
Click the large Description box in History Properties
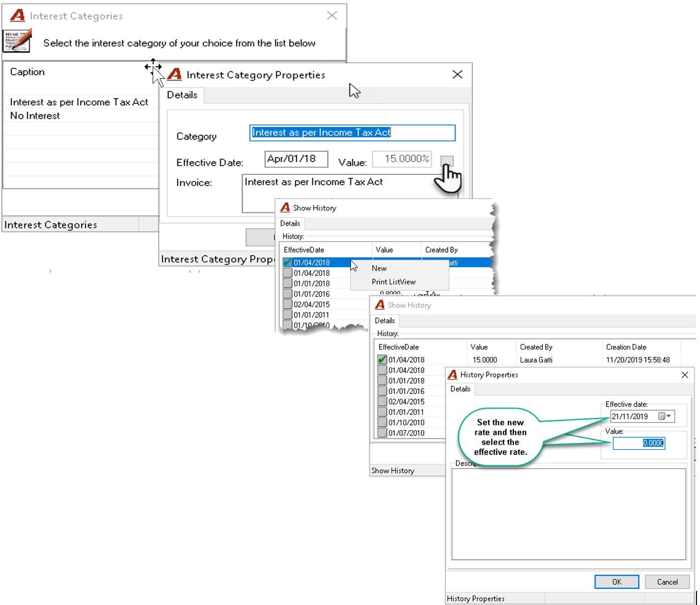point(569,514)
